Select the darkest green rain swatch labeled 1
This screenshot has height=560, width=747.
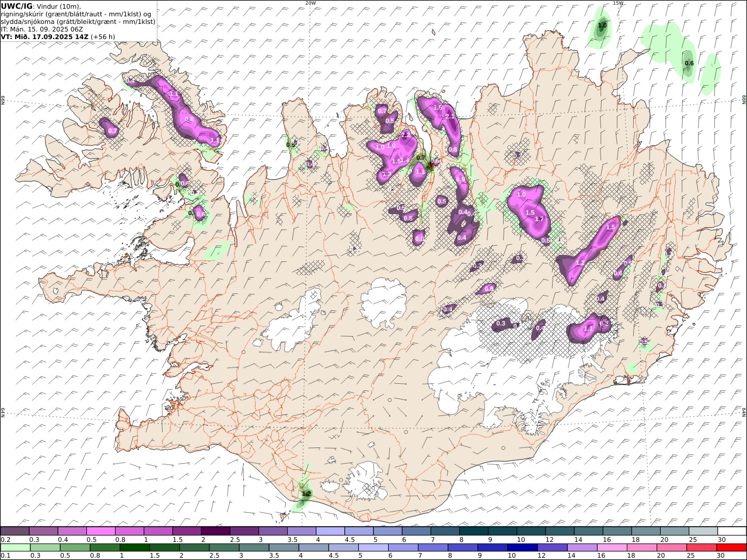[134, 547]
